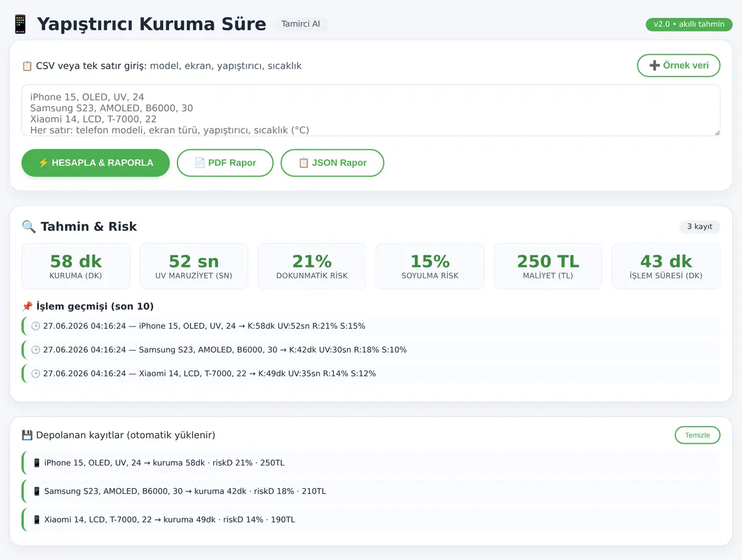Click the clipboard icon beside CSV label

(x=27, y=66)
